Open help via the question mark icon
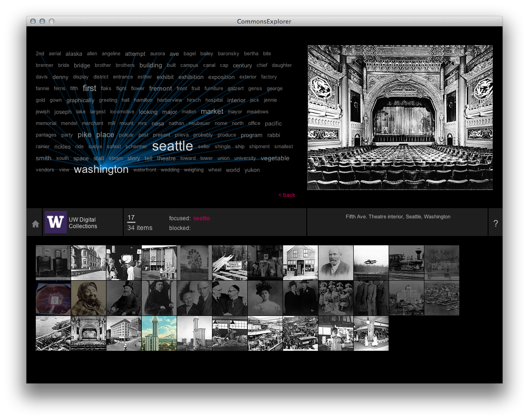Viewport: 529px width, 420px height. pos(496,223)
